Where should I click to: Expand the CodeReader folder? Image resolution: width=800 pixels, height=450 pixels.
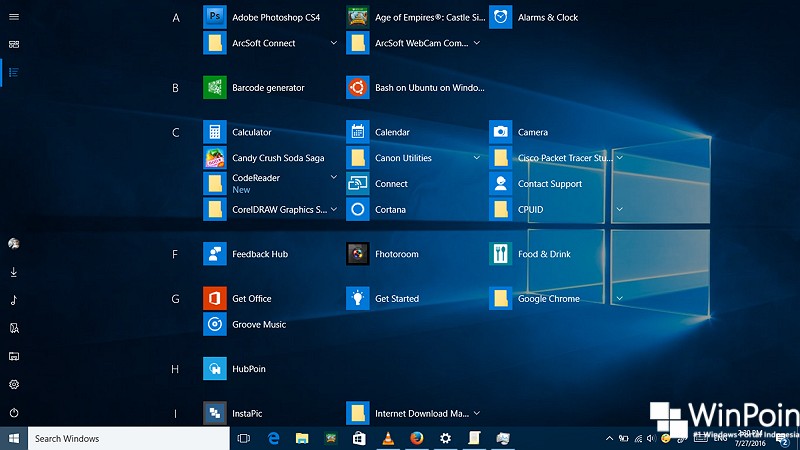(x=334, y=177)
